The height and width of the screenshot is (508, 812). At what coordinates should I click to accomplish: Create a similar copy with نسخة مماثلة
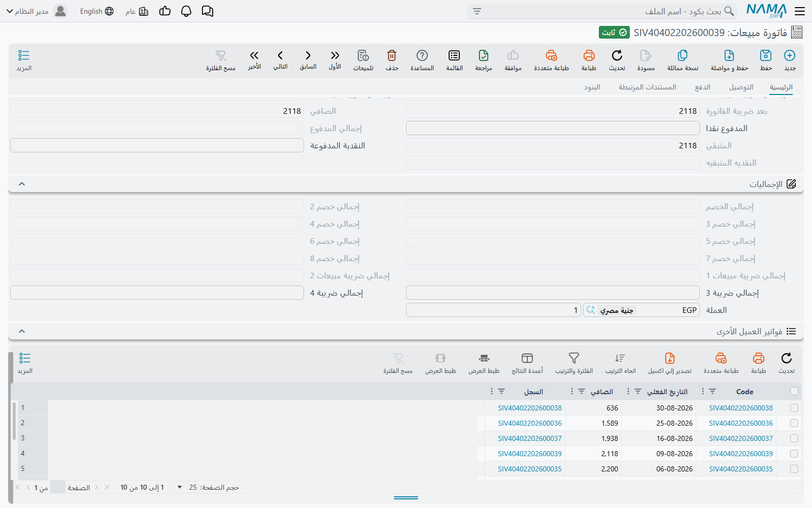[683, 55]
